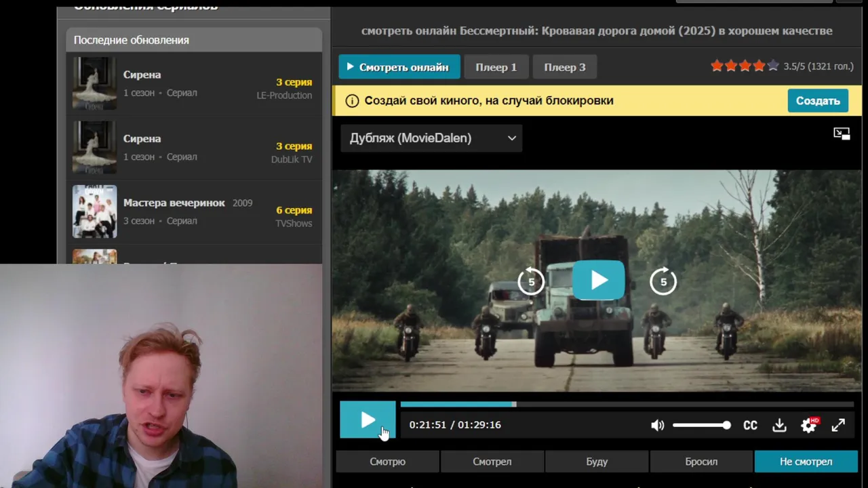This screenshot has width=868, height=488.
Task: Toggle CC subtitles in player
Action: pos(750,426)
